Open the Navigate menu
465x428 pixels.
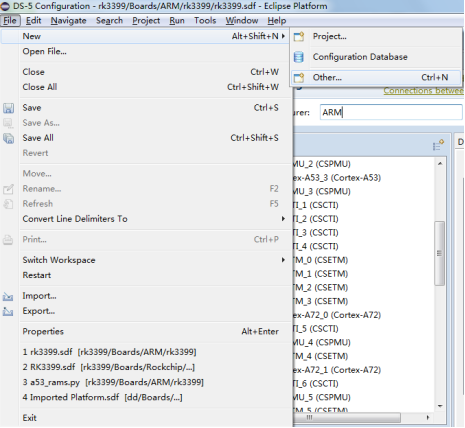pos(69,21)
